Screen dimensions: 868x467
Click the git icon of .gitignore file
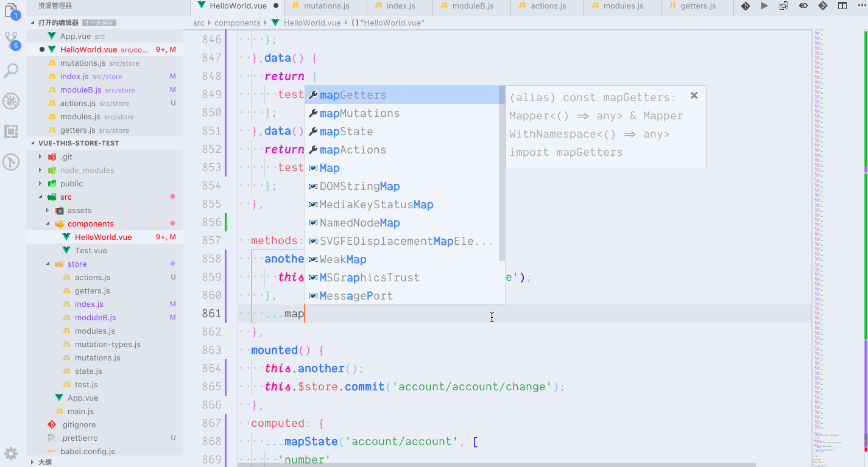tap(52, 424)
